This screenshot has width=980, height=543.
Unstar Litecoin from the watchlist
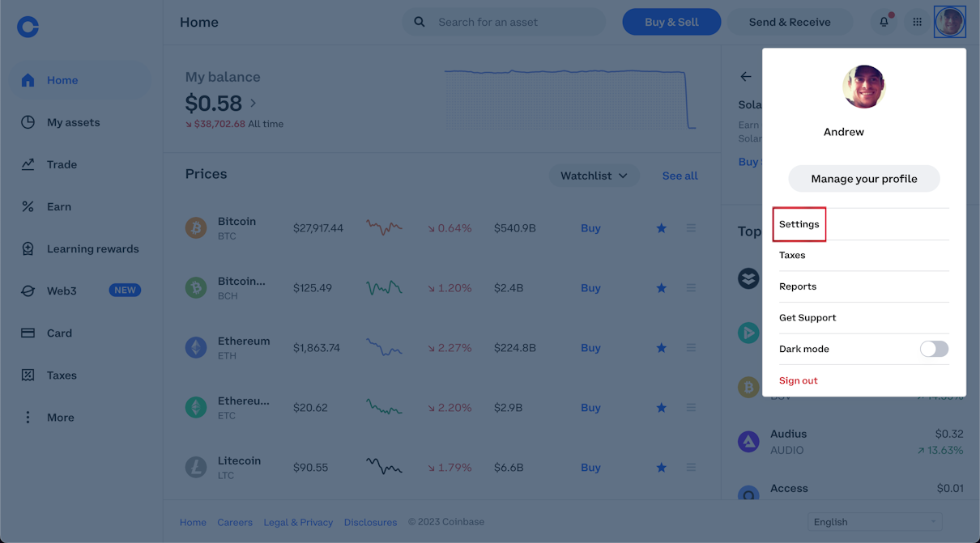tap(662, 468)
